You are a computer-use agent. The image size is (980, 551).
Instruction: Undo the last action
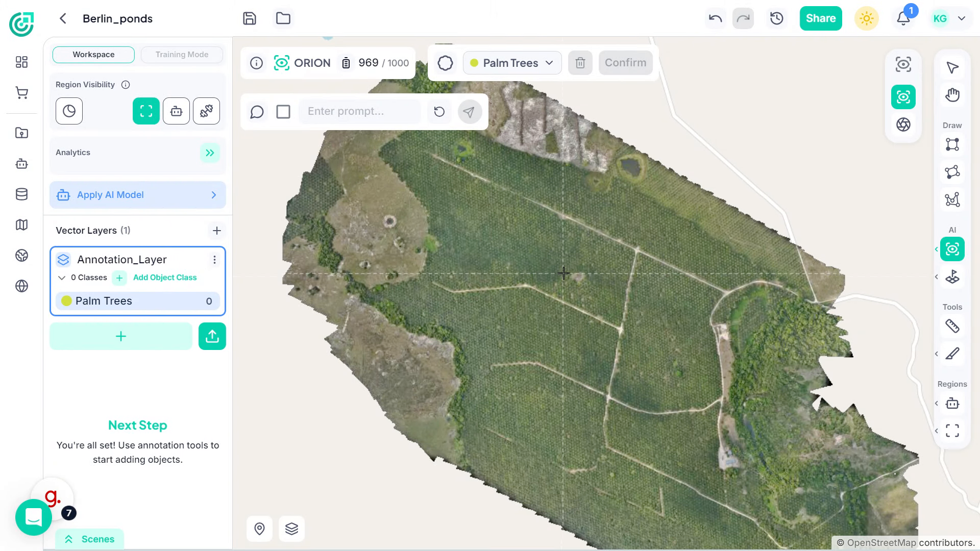[x=715, y=19]
